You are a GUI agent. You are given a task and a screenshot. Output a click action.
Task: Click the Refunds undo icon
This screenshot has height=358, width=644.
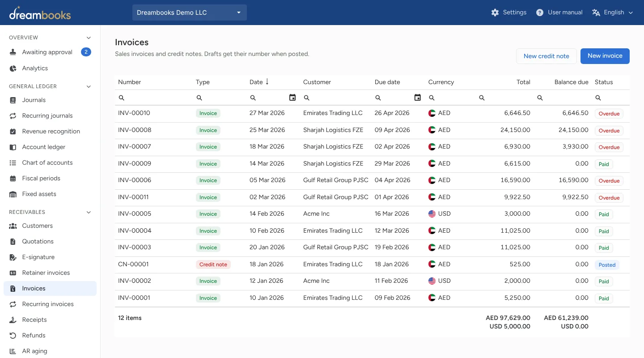click(x=13, y=336)
